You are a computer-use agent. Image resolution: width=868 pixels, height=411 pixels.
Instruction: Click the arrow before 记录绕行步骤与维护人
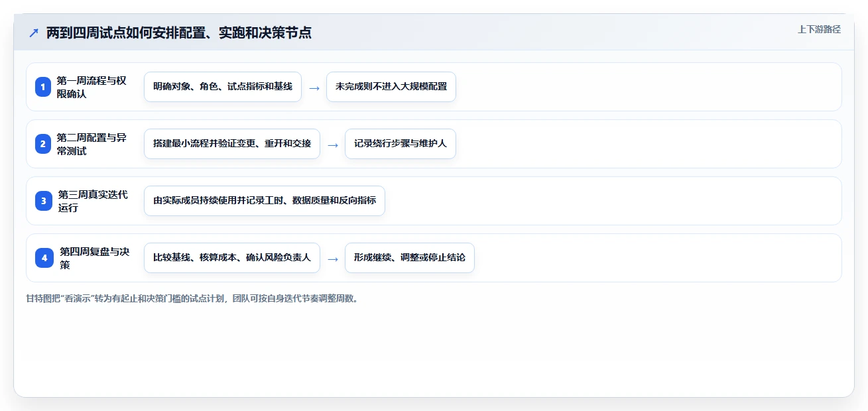tap(333, 145)
